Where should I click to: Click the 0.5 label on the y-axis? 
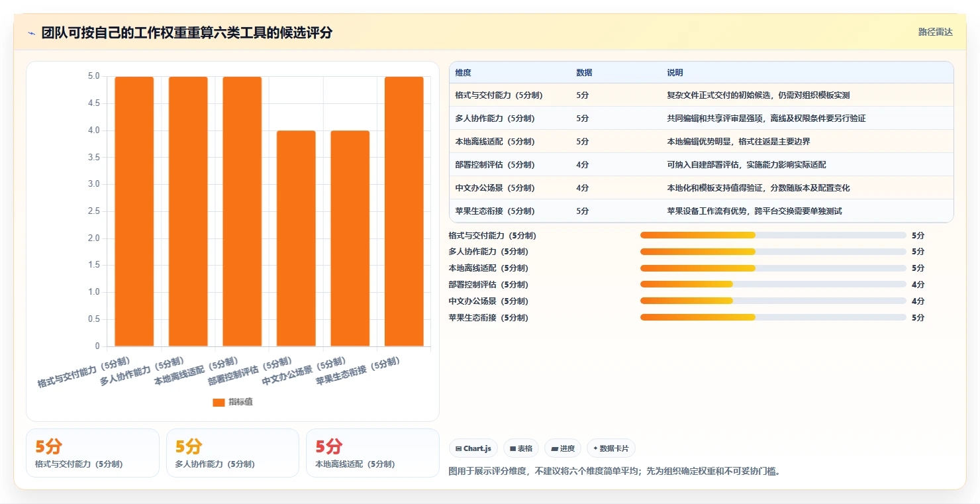click(x=93, y=319)
